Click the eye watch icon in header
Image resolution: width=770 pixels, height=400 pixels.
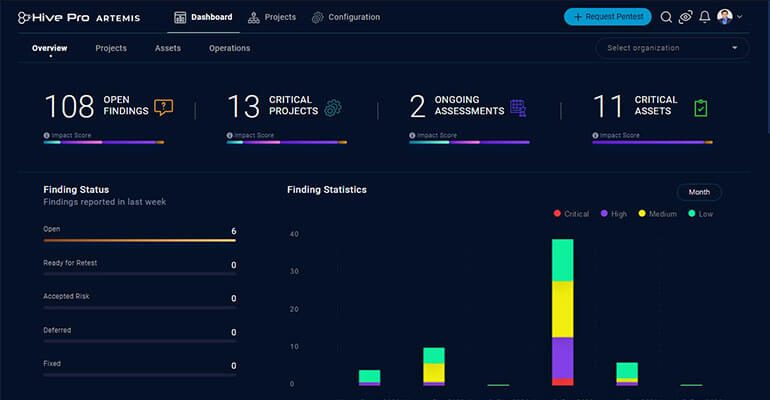pyautogui.click(x=685, y=17)
